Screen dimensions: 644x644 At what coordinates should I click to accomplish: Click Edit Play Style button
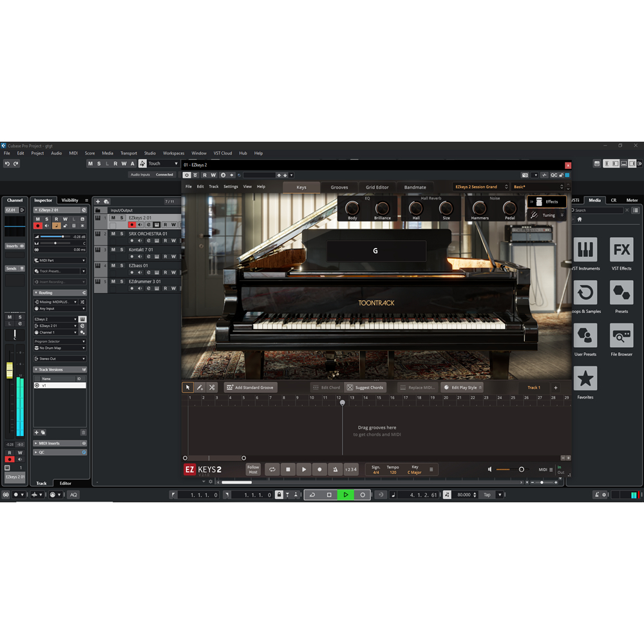(462, 387)
